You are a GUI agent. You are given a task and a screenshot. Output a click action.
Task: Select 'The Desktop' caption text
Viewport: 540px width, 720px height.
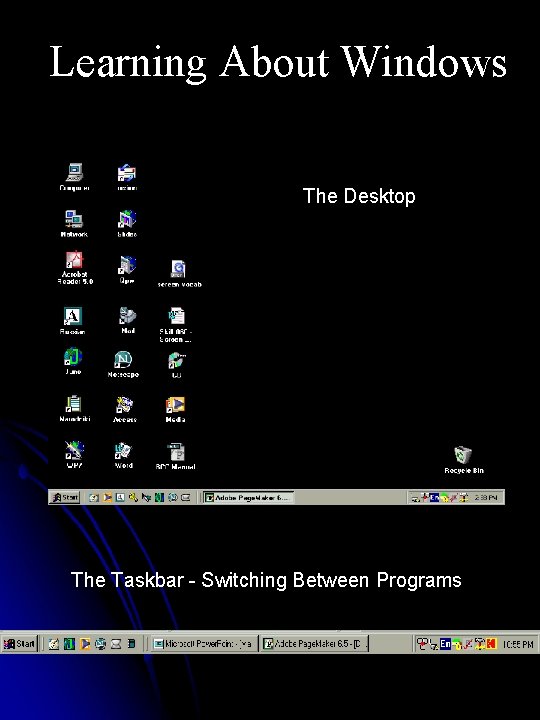[359, 196]
